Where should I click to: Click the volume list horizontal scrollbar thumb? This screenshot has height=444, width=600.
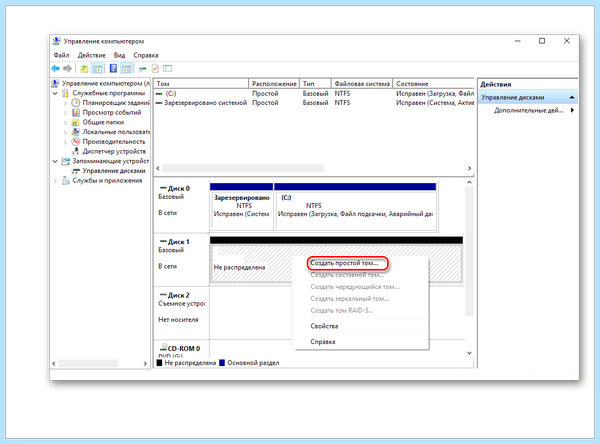243,168
